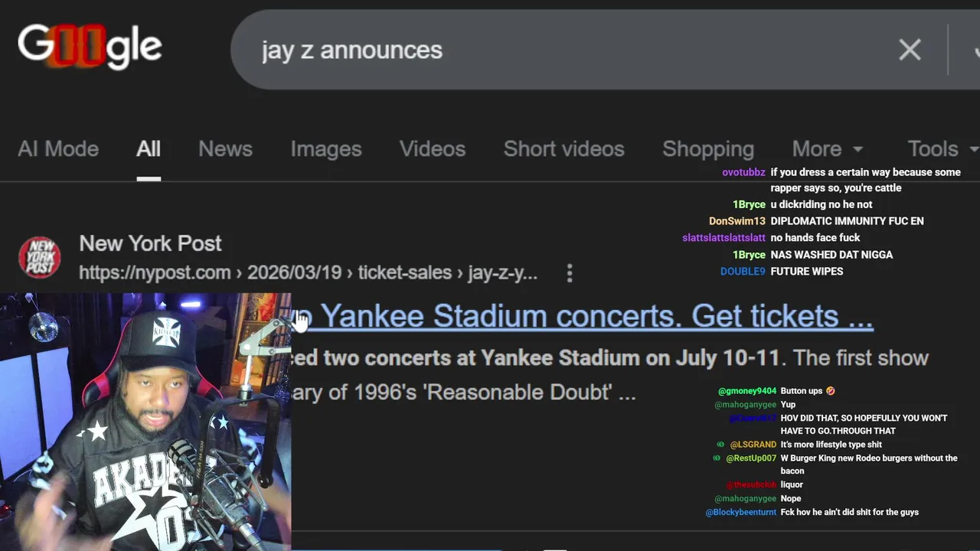Click the nypost.com breadcrumb URL
The height and width of the screenshot is (551, 980).
click(308, 273)
